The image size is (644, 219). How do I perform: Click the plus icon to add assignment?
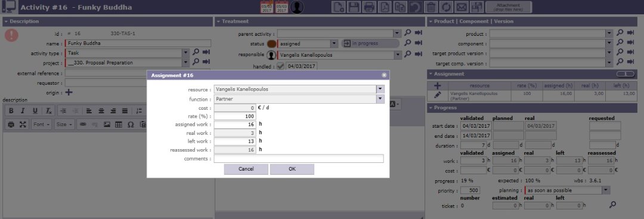click(x=438, y=85)
